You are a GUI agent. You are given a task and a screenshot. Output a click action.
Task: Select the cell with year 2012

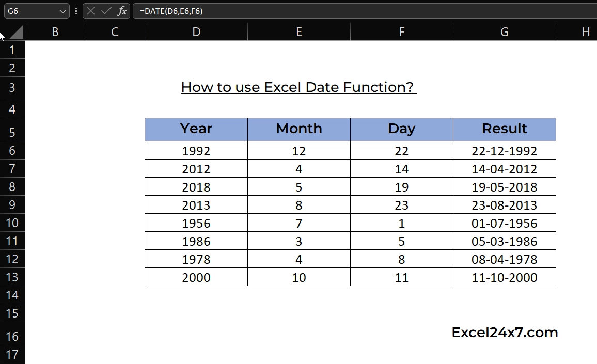click(x=196, y=168)
